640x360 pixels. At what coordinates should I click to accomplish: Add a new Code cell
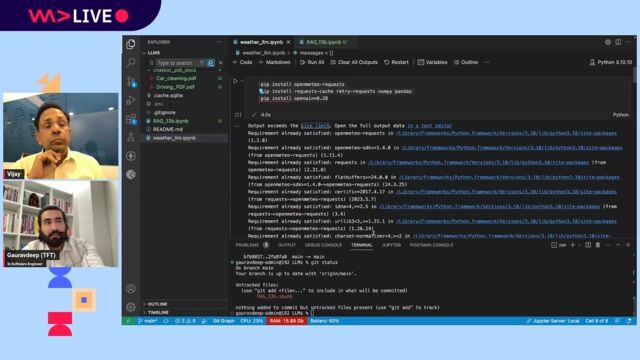click(242, 62)
